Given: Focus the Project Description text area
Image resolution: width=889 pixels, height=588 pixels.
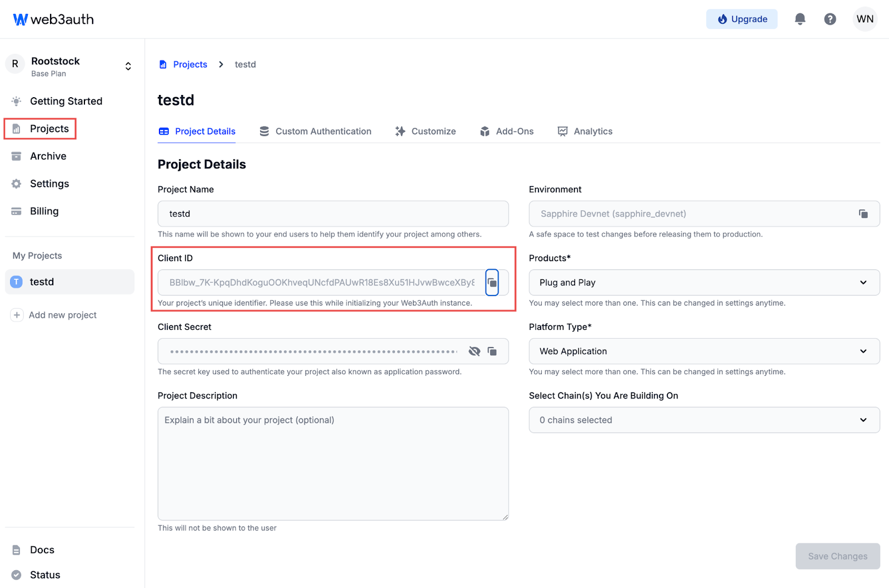Looking at the screenshot, I should [x=333, y=464].
